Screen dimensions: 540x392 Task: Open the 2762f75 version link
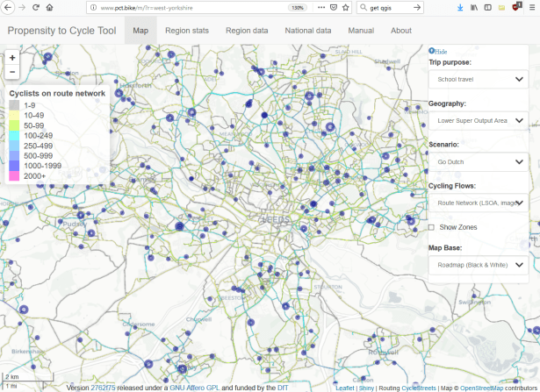click(103, 388)
